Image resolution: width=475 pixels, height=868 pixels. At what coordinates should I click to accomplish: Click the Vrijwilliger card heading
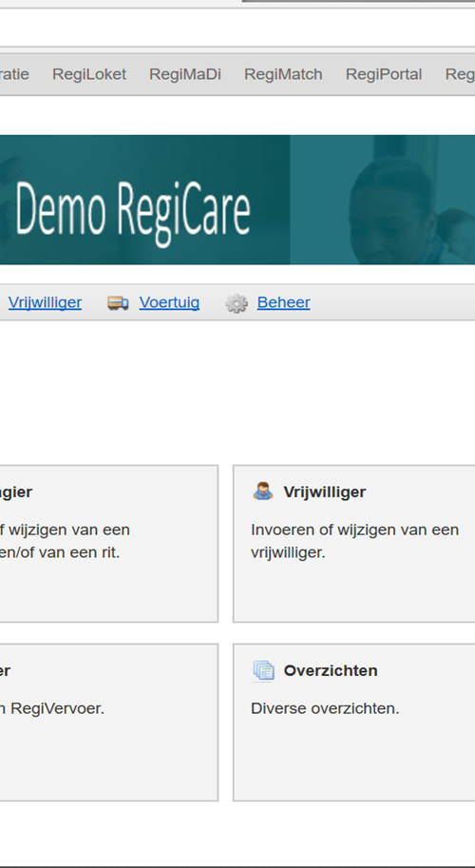tap(325, 492)
